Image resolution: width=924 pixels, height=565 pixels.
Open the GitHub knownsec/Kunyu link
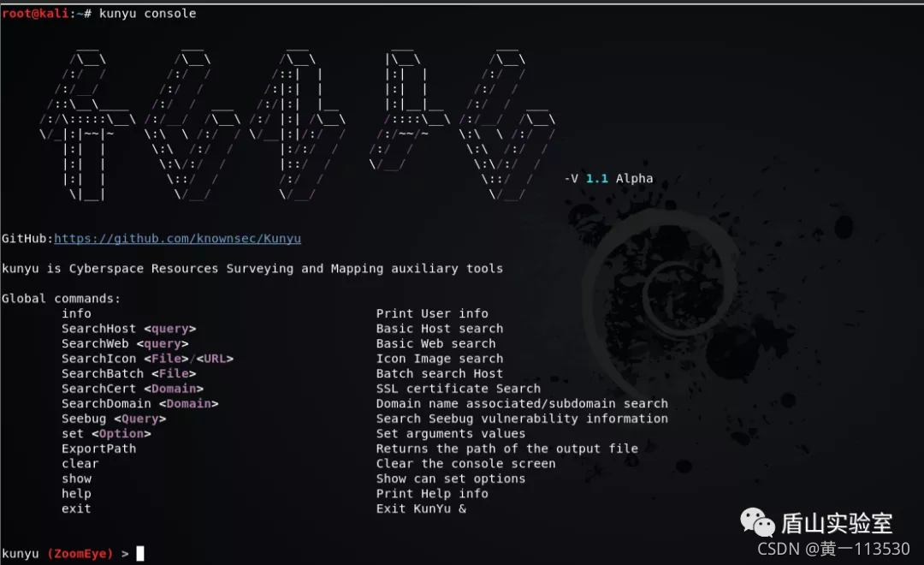pyautogui.click(x=177, y=238)
